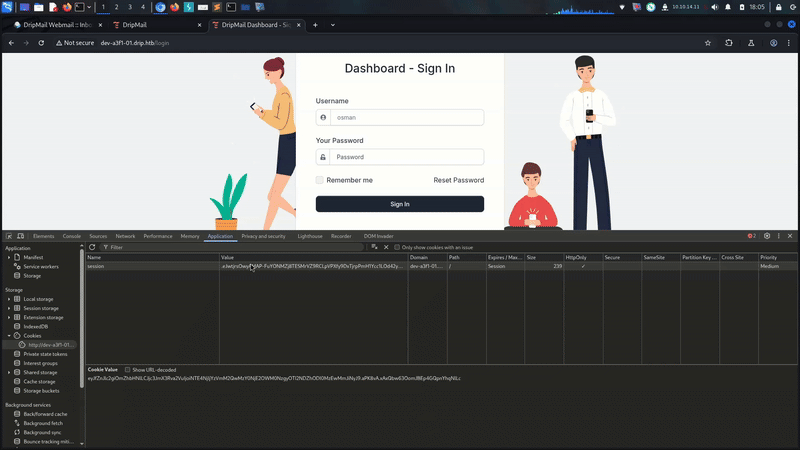Click the red error count badge in DevTools

[751, 236]
